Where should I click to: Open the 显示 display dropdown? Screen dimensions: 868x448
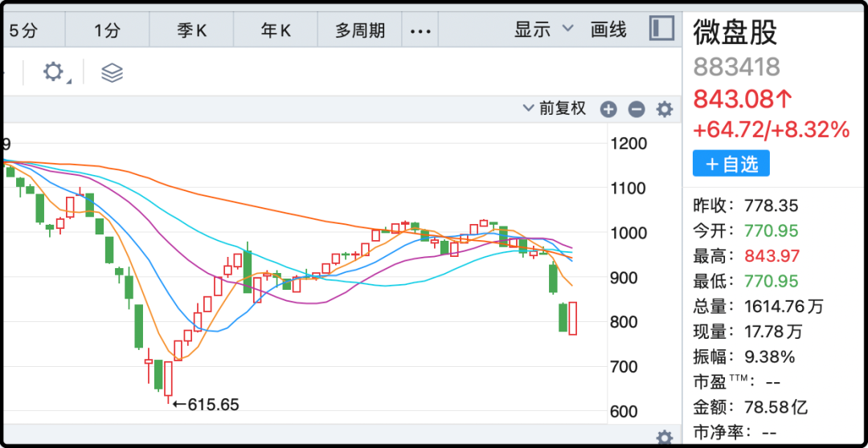pos(543,30)
